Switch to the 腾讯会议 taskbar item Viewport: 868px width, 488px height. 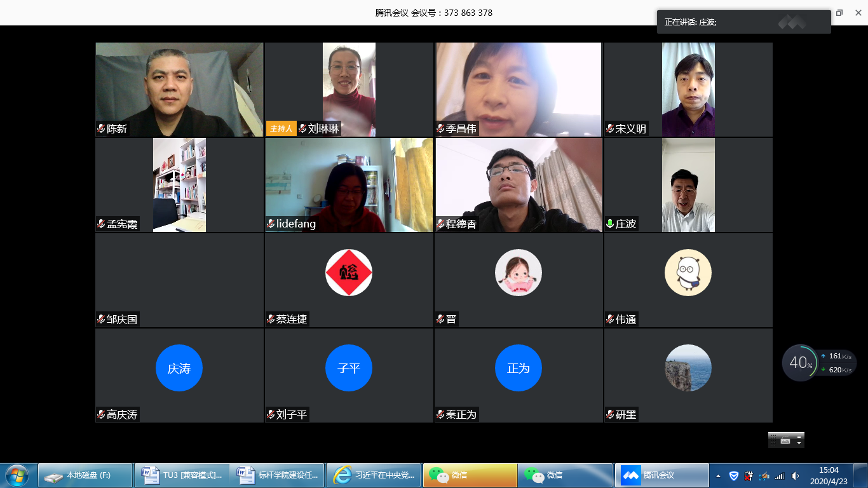coord(661,475)
